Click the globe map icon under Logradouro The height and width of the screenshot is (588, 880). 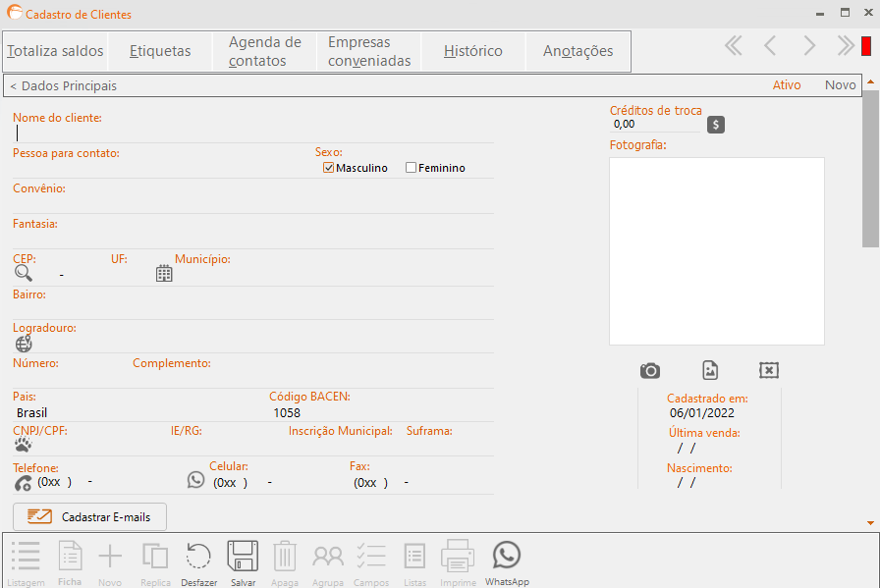(x=24, y=344)
